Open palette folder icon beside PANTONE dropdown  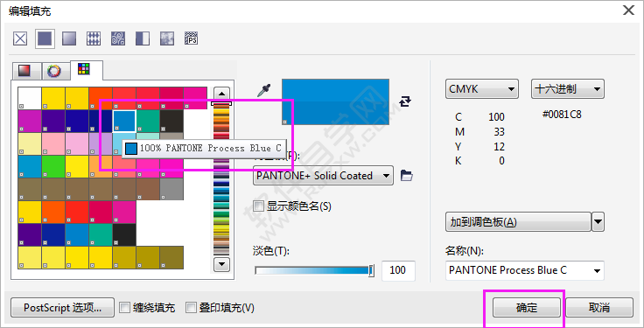[x=407, y=176]
